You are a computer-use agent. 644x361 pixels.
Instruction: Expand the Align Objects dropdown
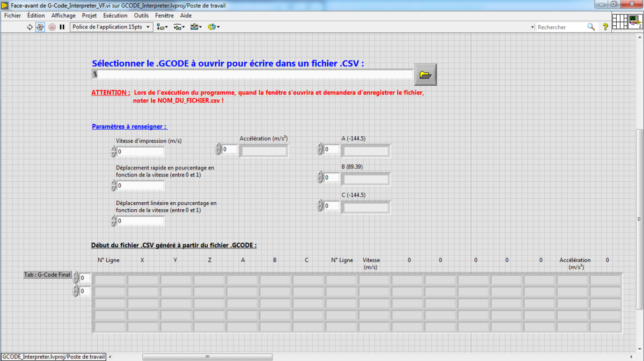pos(162,27)
